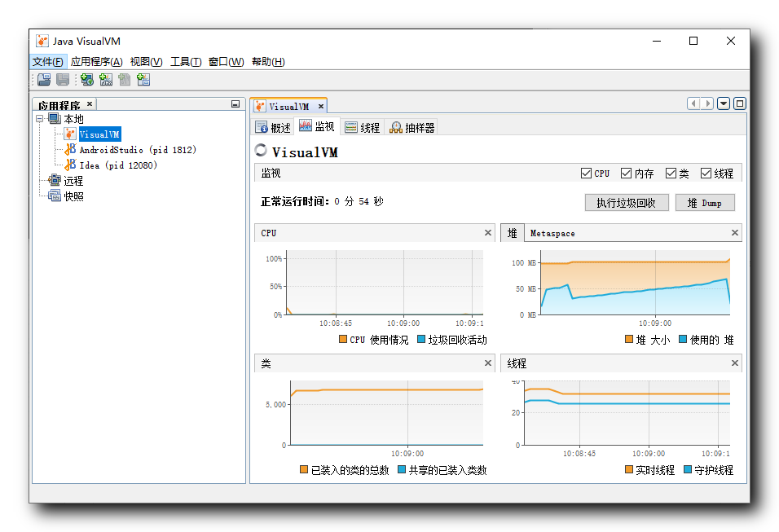The width and height of the screenshot is (779, 532).
Task: Close the 堆 Metaspace chart panel
Action: click(x=735, y=232)
